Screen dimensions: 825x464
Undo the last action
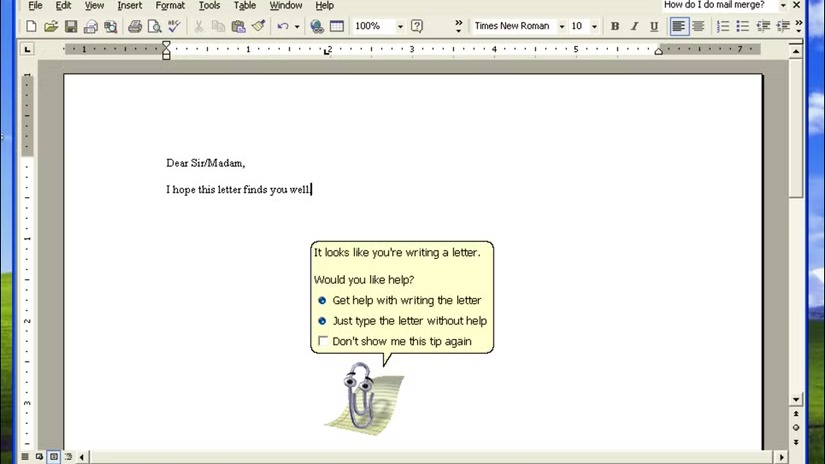point(283,26)
